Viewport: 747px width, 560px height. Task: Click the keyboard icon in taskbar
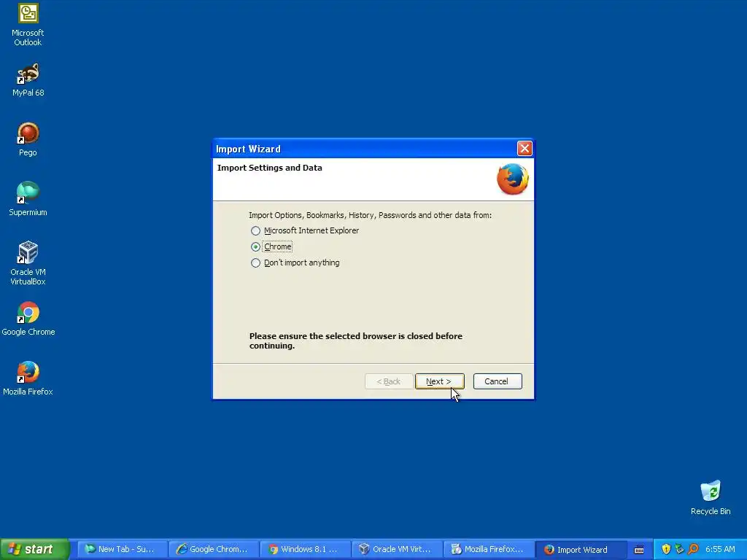click(x=639, y=550)
